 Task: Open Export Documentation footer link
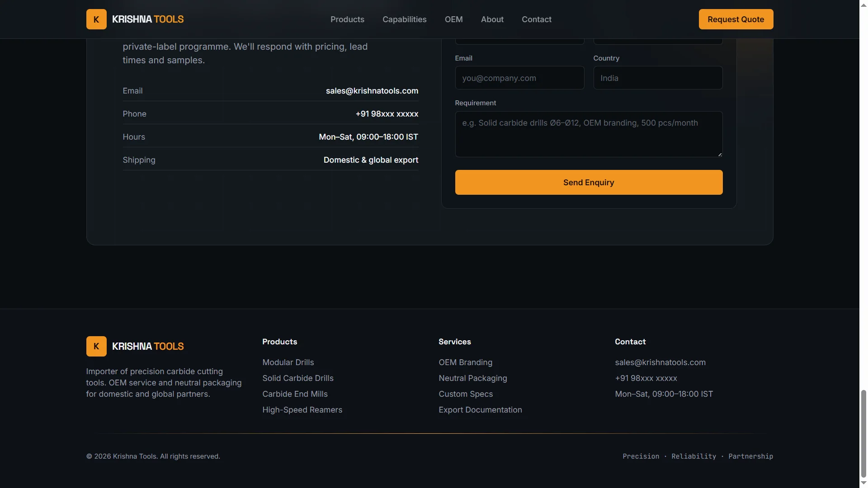click(x=480, y=410)
